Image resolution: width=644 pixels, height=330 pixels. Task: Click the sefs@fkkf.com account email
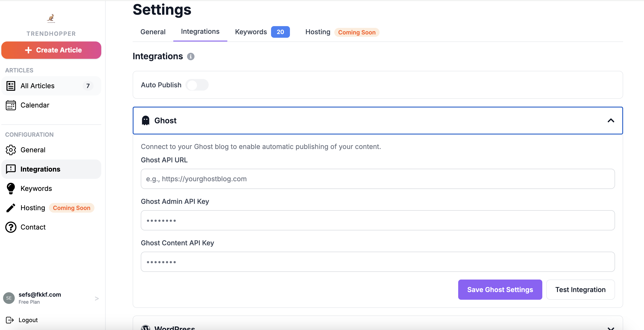point(40,294)
